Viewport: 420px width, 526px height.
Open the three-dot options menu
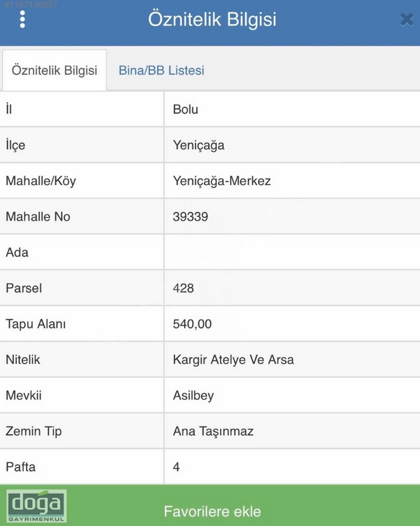[x=22, y=19]
